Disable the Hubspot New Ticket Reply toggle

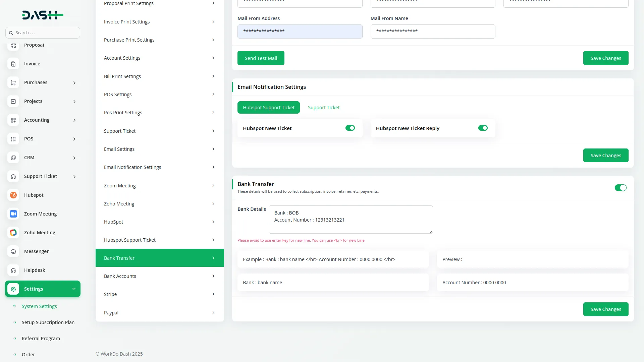tap(483, 128)
